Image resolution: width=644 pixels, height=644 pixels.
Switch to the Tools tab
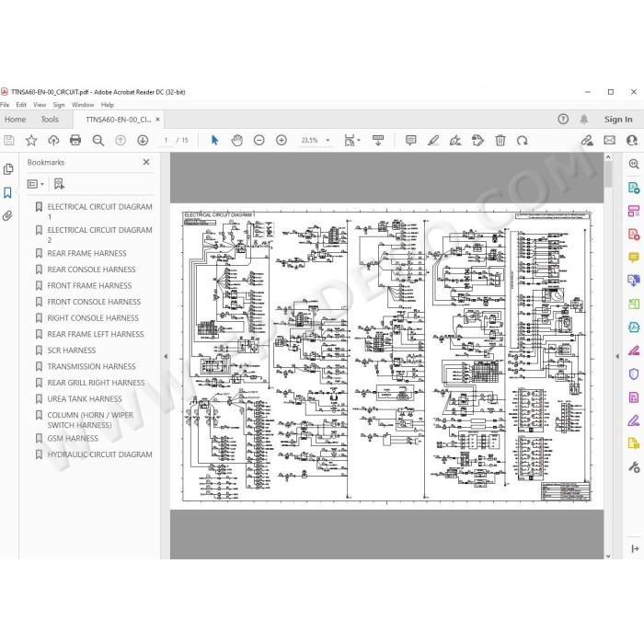(x=50, y=119)
